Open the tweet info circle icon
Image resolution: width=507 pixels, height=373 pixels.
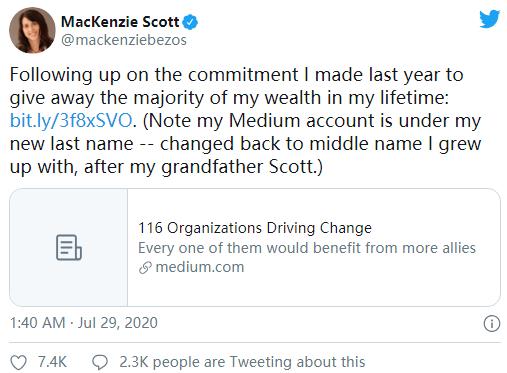pos(492,323)
